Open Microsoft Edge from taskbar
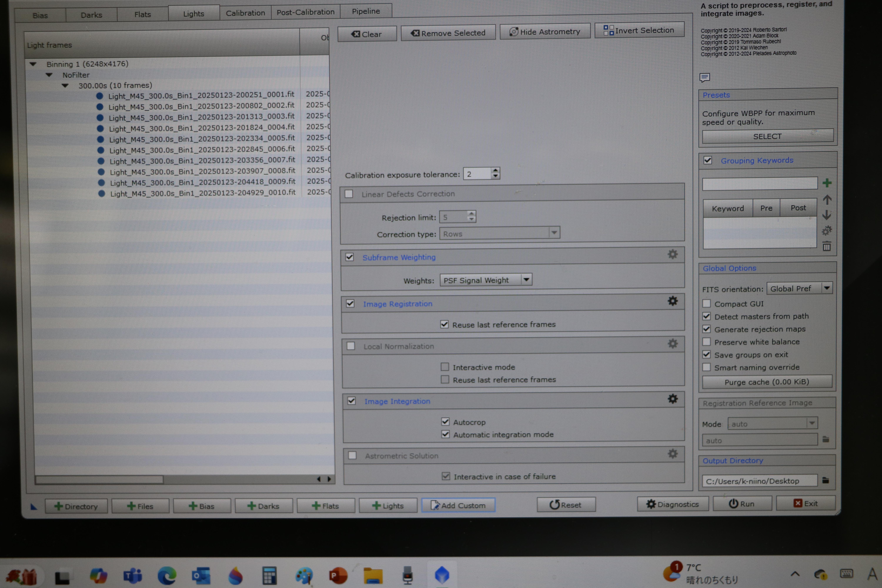 point(167,576)
